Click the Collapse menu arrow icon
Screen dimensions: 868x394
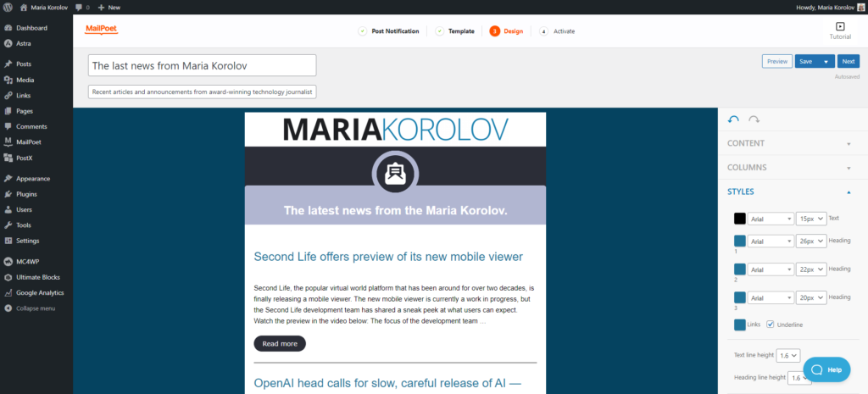pyautogui.click(x=8, y=308)
